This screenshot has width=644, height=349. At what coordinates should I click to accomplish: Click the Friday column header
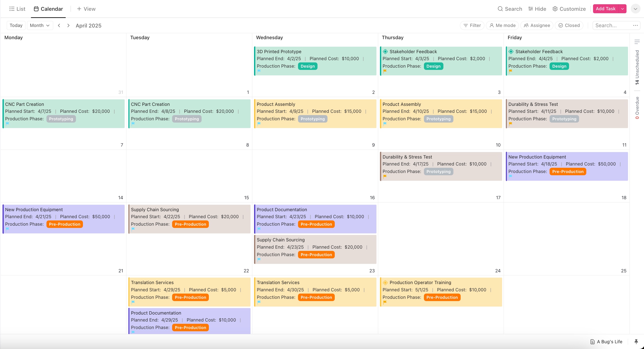point(515,37)
